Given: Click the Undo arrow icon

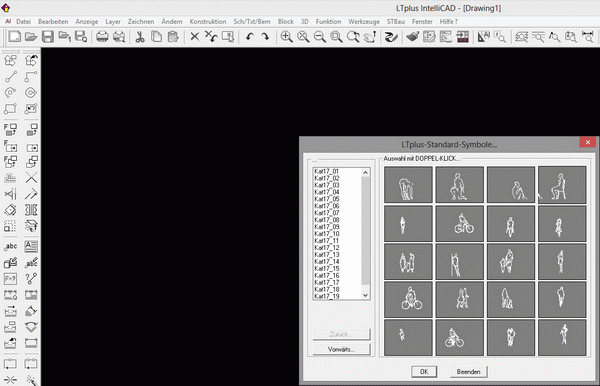Looking at the screenshot, I should pos(249,37).
